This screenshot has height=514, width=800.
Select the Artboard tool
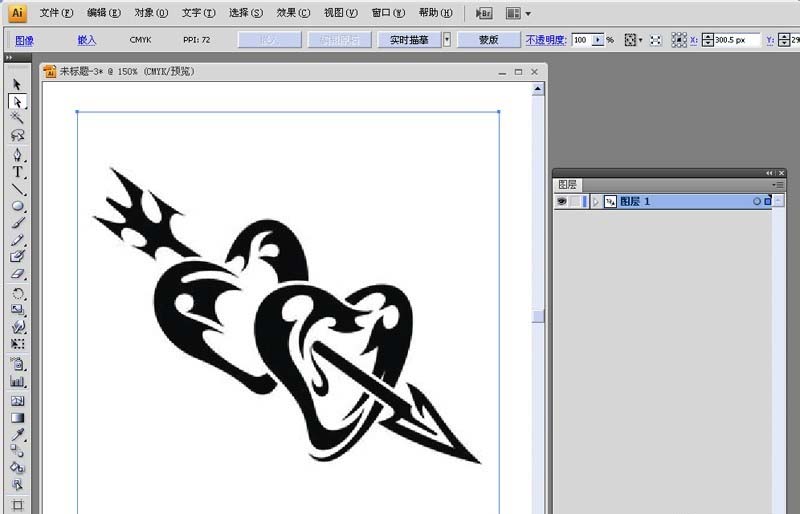[x=17, y=505]
